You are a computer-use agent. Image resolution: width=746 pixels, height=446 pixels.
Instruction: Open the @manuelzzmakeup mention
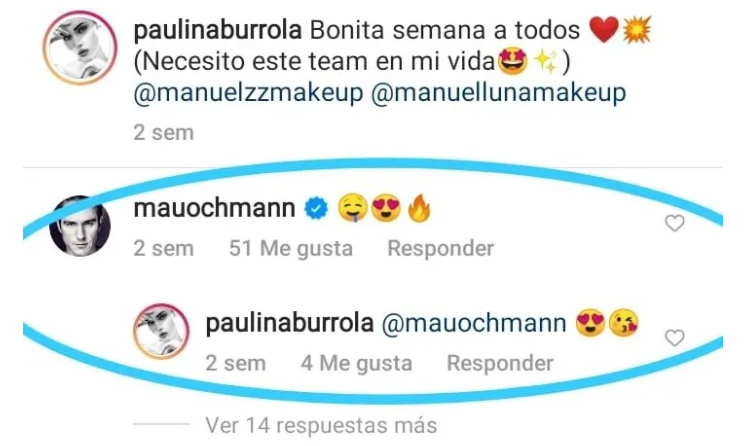coord(248,92)
